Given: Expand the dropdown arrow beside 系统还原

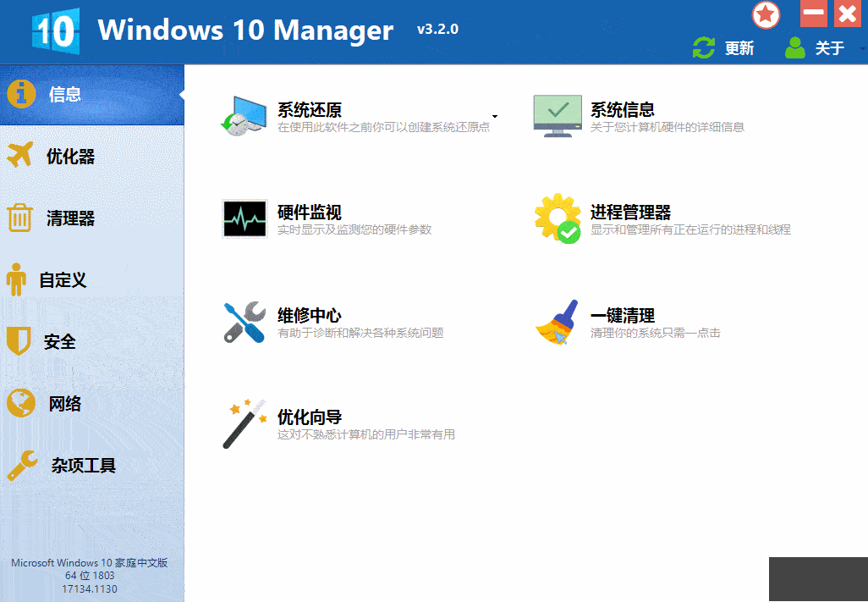Looking at the screenshot, I should tap(495, 116).
